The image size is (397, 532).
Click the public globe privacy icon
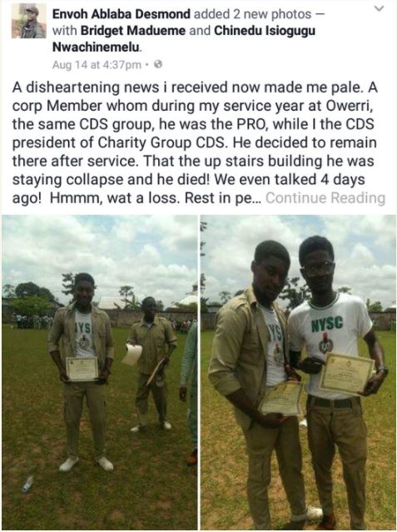158,64
